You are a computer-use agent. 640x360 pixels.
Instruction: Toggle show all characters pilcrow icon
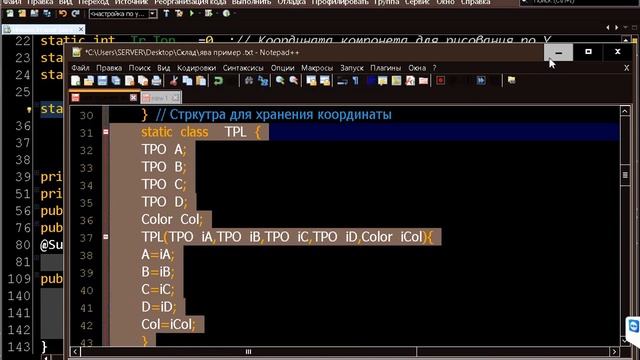click(x=356, y=81)
